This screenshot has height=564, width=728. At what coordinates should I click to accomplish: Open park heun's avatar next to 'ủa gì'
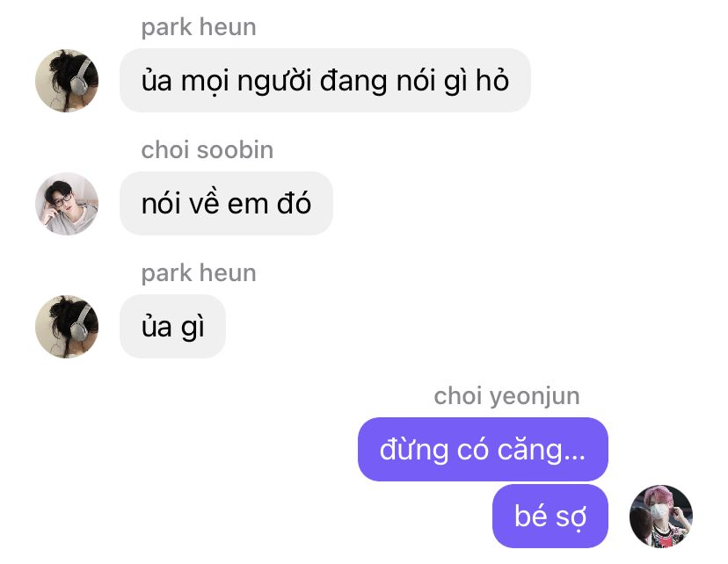(x=67, y=327)
